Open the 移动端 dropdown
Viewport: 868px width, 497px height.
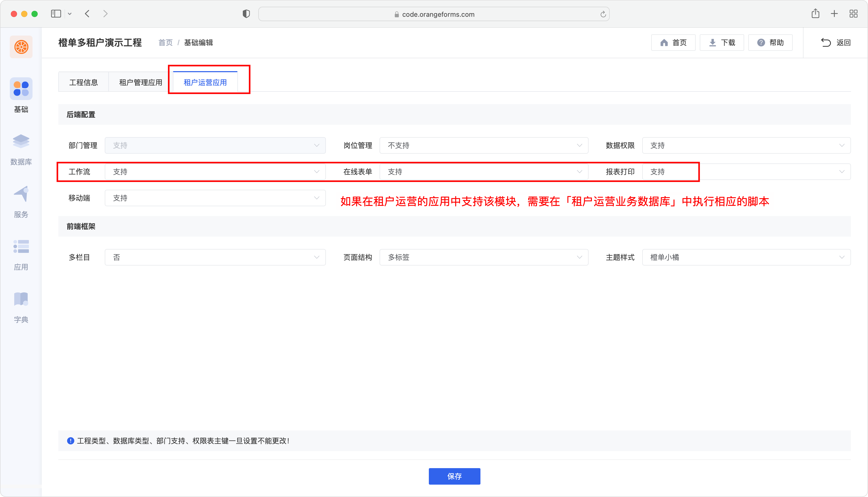215,198
